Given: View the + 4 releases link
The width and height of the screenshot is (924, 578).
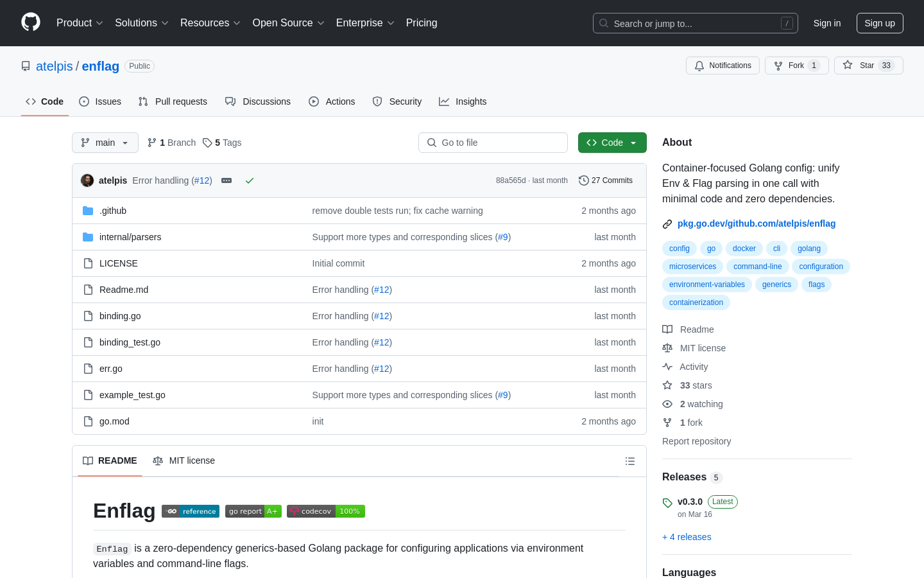Looking at the screenshot, I should (687, 537).
